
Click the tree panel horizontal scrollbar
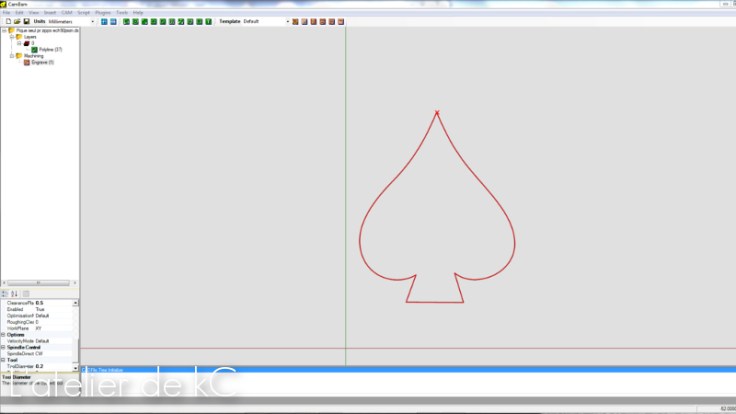(x=38, y=283)
